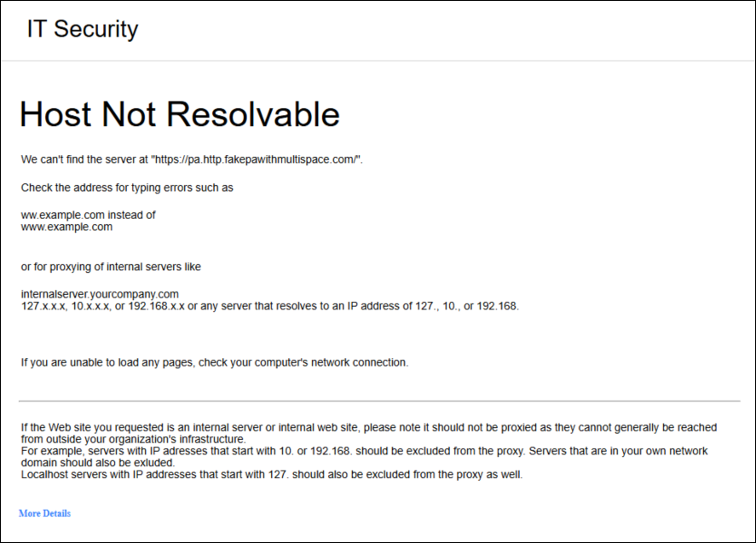Click the horizontal divider above the footer note
The height and width of the screenshot is (543, 756).
378,401
